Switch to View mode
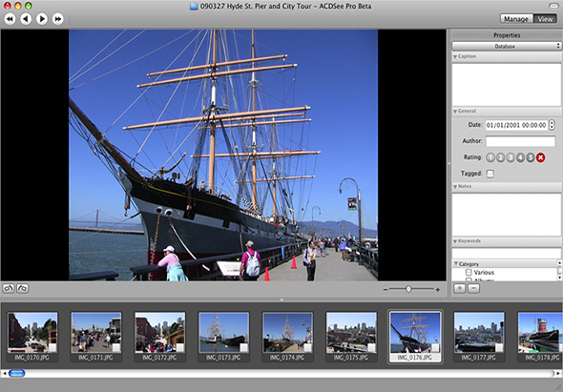Screen dimensions: 563x392 tap(546, 19)
